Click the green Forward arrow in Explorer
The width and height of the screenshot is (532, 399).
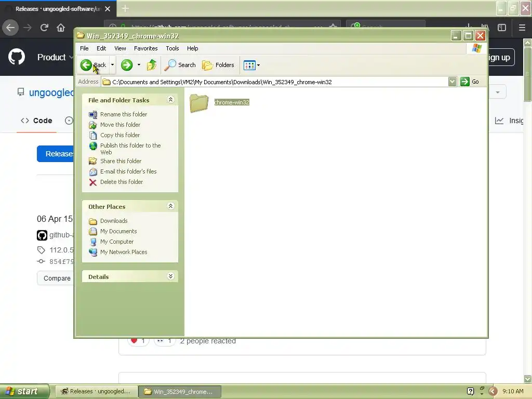(127, 65)
